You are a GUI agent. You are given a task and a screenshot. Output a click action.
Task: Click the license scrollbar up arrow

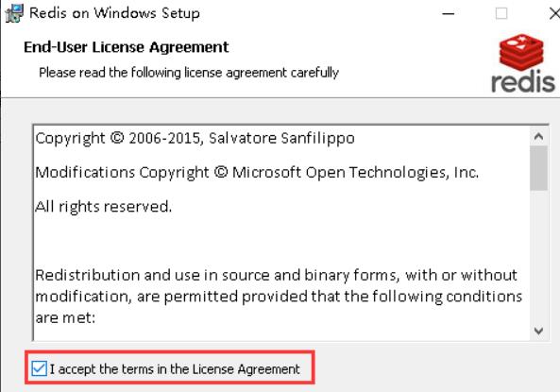point(538,137)
